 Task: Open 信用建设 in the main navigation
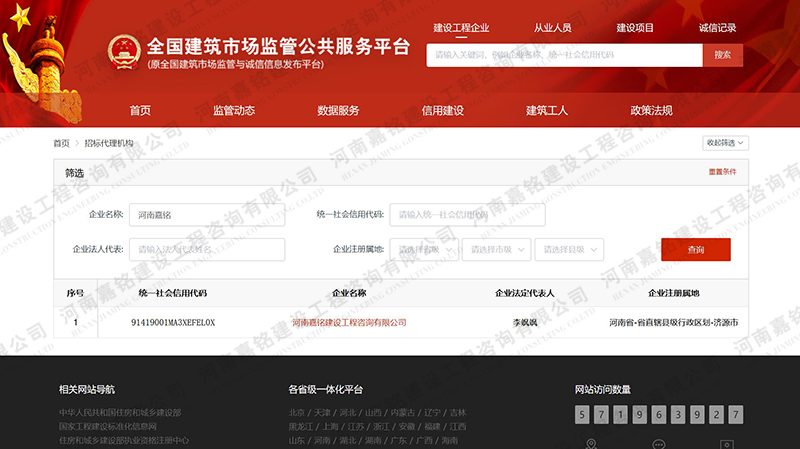point(442,110)
